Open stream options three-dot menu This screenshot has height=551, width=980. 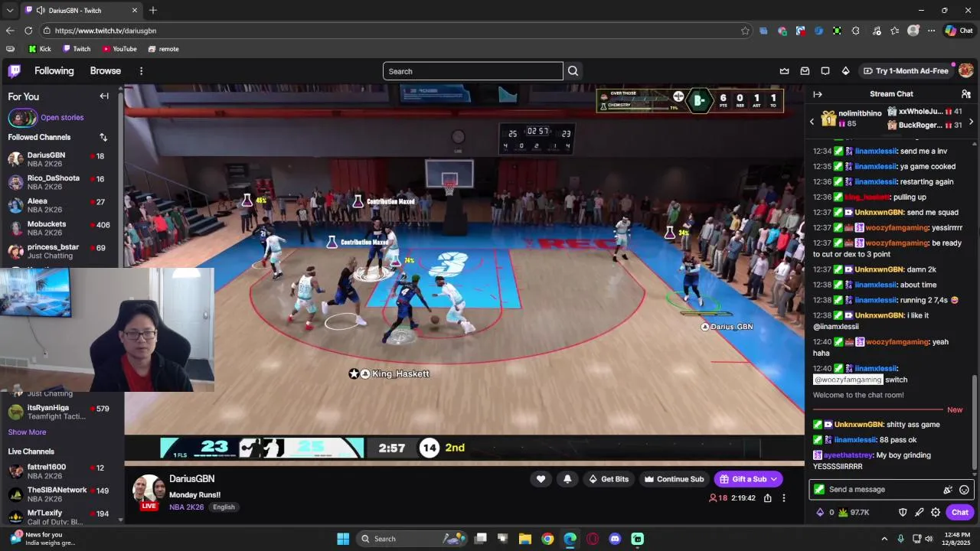tap(783, 498)
